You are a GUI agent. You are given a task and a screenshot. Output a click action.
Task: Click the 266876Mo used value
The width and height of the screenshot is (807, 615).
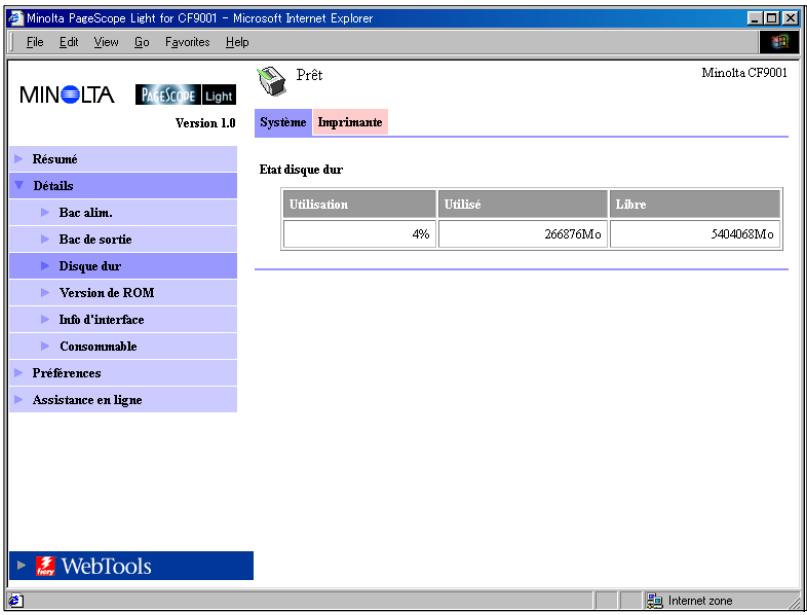572,234
